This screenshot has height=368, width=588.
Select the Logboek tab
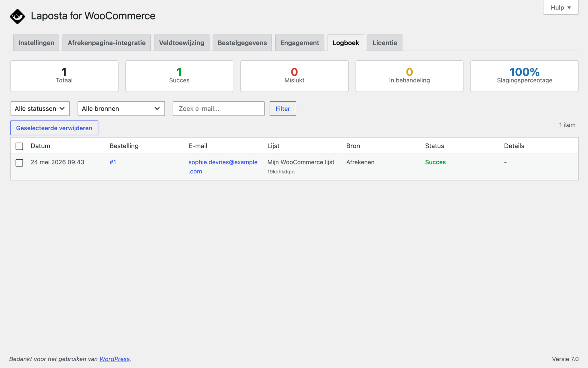pyautogui.click(x=346, y=43)
